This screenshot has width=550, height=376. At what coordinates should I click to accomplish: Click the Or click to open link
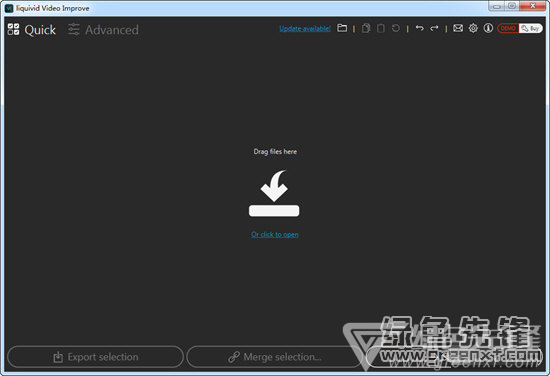275,234
